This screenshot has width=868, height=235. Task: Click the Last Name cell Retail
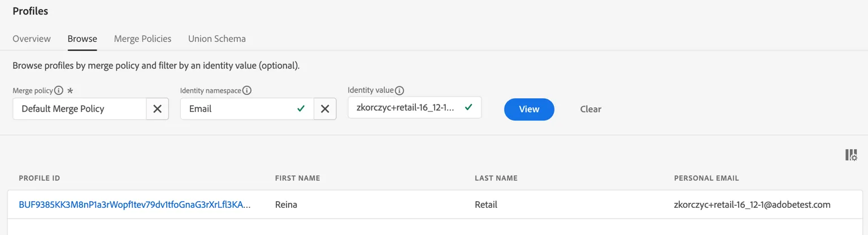(486, 204)
